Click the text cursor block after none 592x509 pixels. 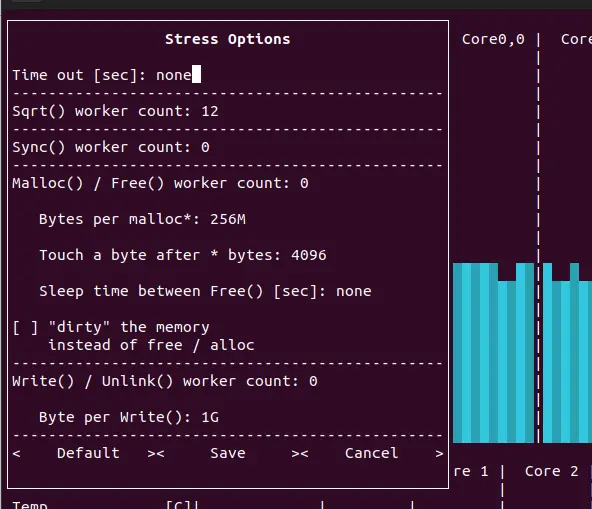[x=196, y=74]
